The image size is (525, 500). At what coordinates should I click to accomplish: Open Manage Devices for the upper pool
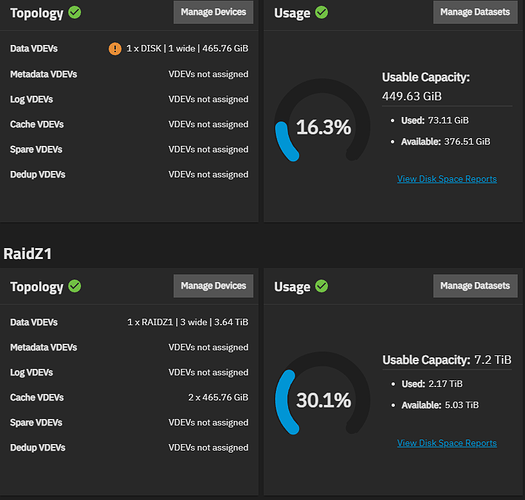coord(213,12)
